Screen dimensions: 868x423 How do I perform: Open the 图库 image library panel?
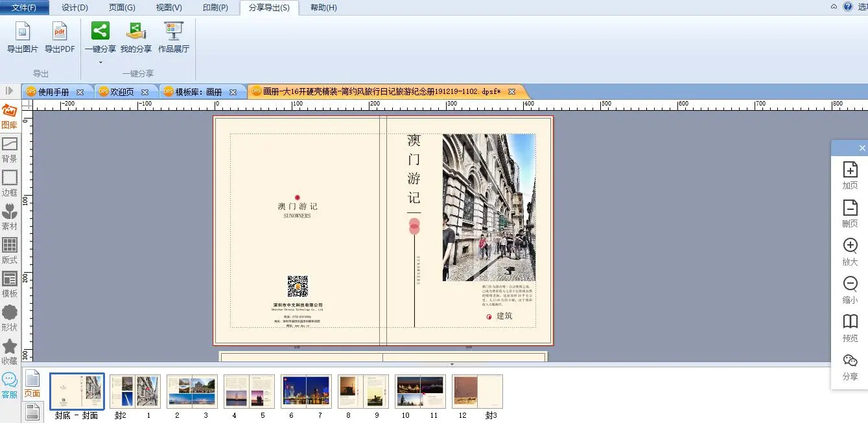[10, 117]
